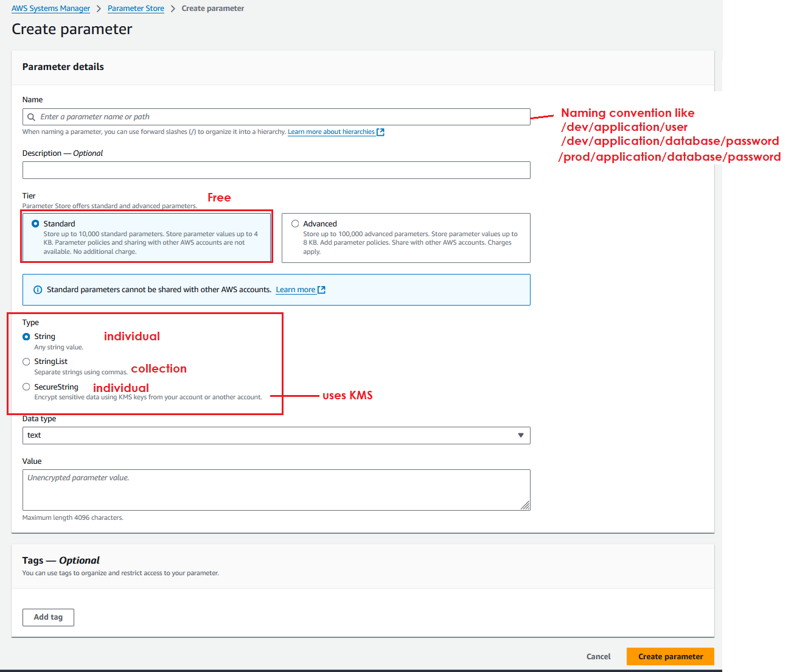Click inside the Value text area
808x672 pixels.
(276, 489)
